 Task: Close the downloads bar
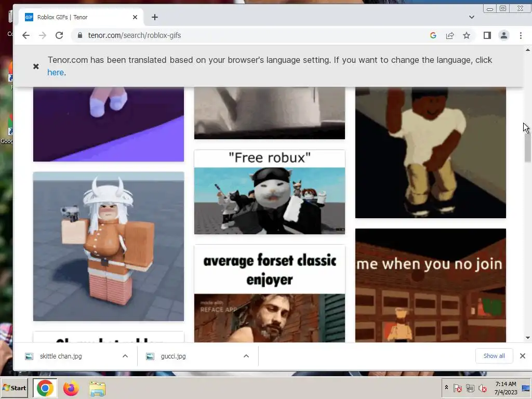523,356
